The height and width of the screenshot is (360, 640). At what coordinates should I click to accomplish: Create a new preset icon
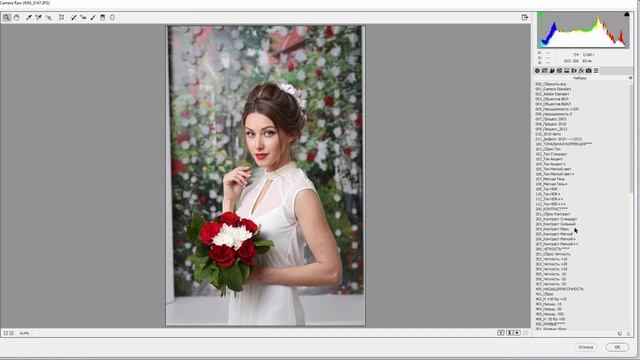click(620, 333)
